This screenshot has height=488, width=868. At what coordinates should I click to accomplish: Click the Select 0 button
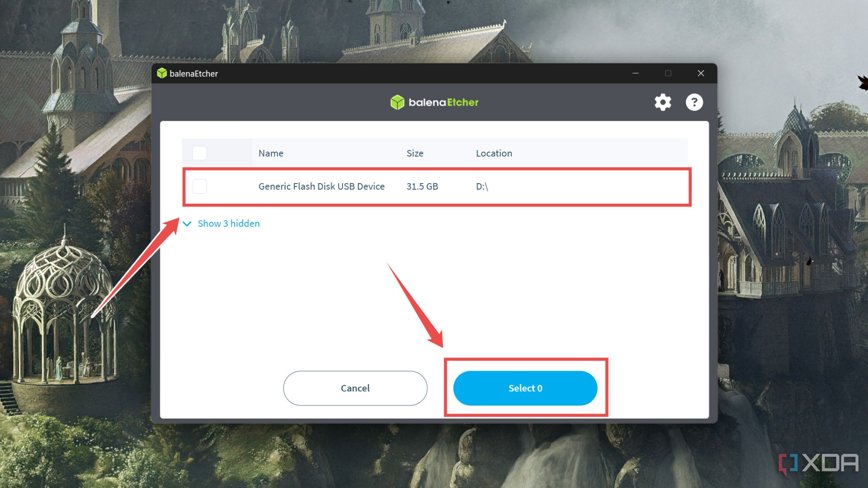click(525, 388)
